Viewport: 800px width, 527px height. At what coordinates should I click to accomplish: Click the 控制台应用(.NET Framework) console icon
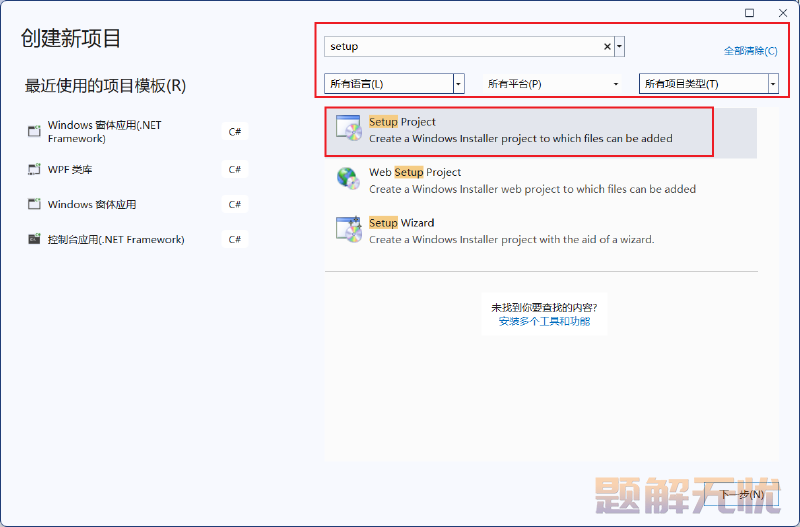(34, 239)
